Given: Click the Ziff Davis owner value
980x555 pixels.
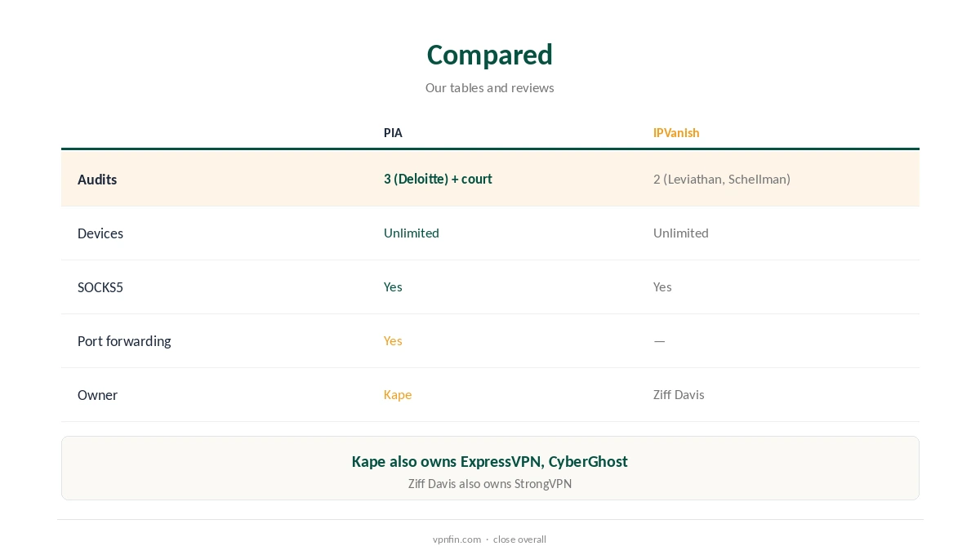Looking at the screenshot, I should pyautogui.click(x=679, y=394).
